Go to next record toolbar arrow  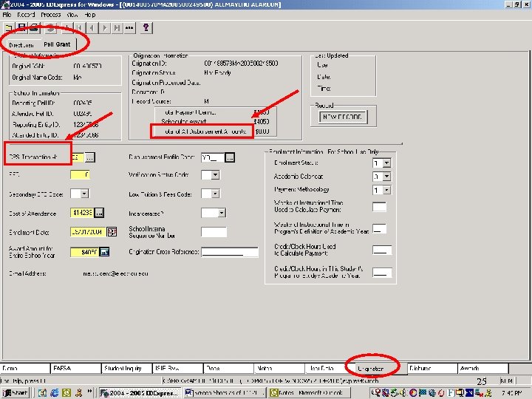coord(104,28)
